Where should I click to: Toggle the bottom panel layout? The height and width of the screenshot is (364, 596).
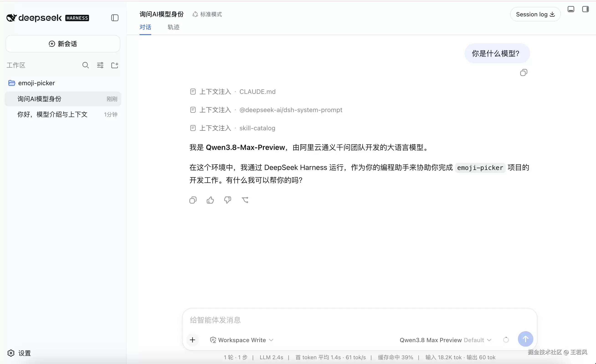tap(571, 9)
